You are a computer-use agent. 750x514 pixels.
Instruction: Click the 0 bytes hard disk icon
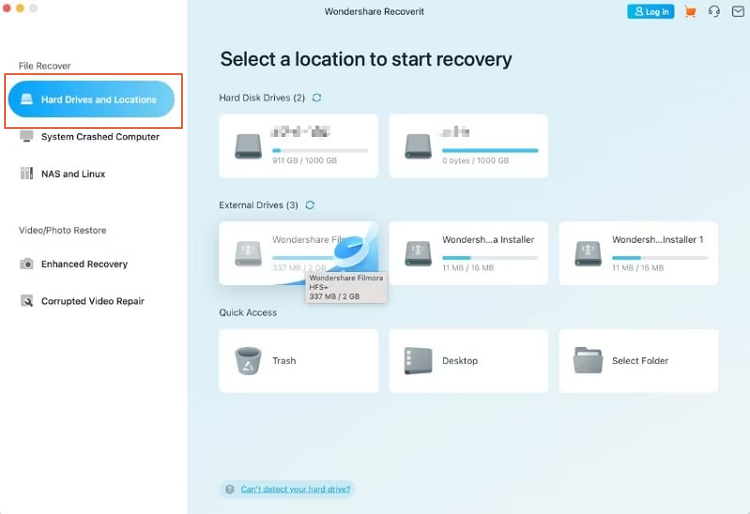[418, 145]
